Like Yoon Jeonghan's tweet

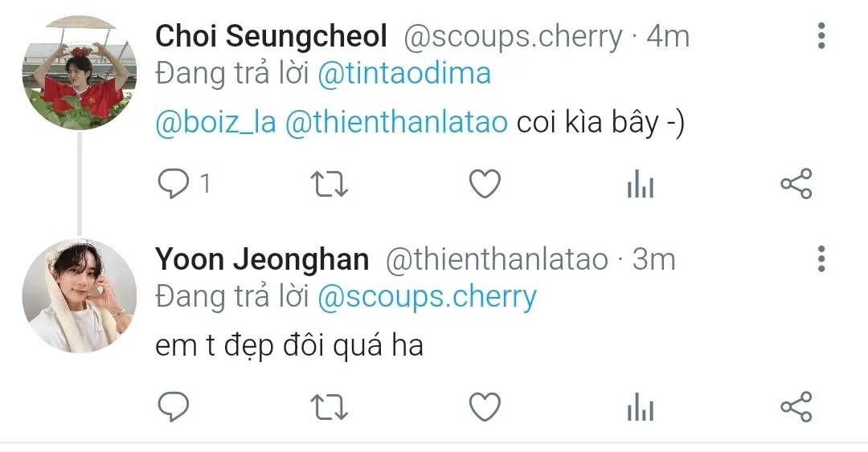485,407
